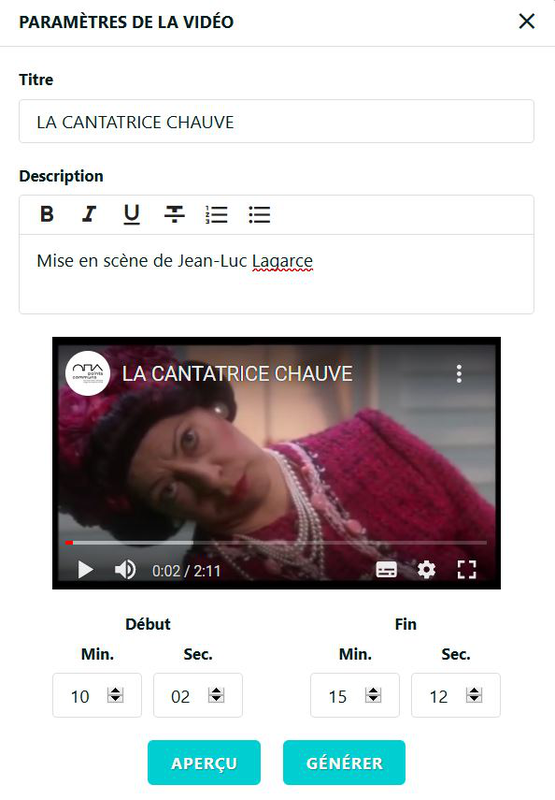Viewport: 555px width, 800px height.
Task: Adjust the Début seconds stepper arrows
Action: point(216,695)
